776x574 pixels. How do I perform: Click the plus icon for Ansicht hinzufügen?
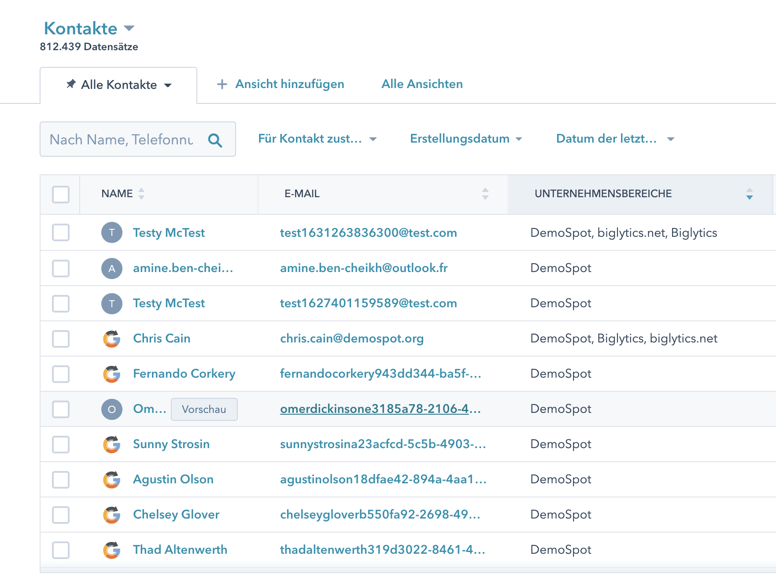coord(222,85)
